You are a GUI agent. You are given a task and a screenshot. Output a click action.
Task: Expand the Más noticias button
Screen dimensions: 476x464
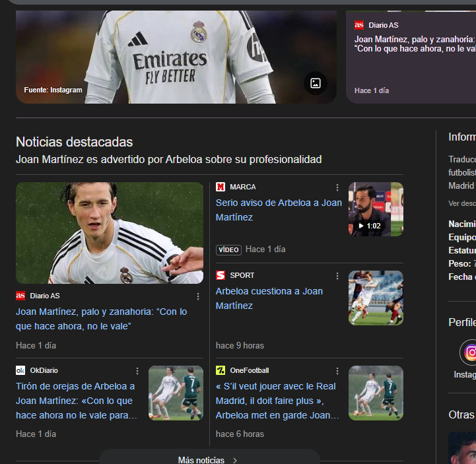point(209,459)
